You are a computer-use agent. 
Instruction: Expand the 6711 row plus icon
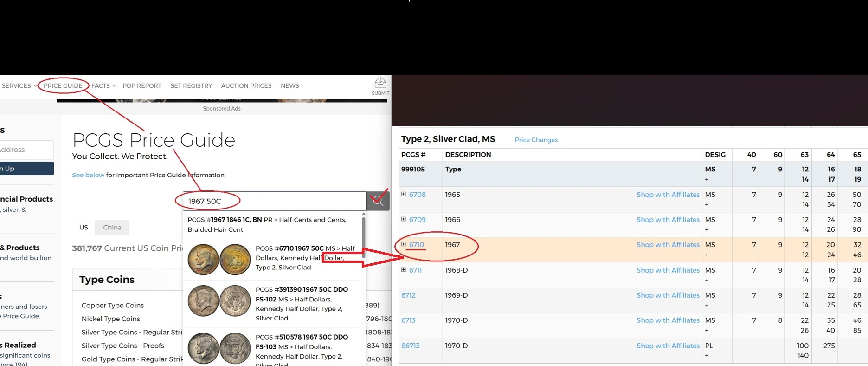pyautogui.click(x=404, y=270)
